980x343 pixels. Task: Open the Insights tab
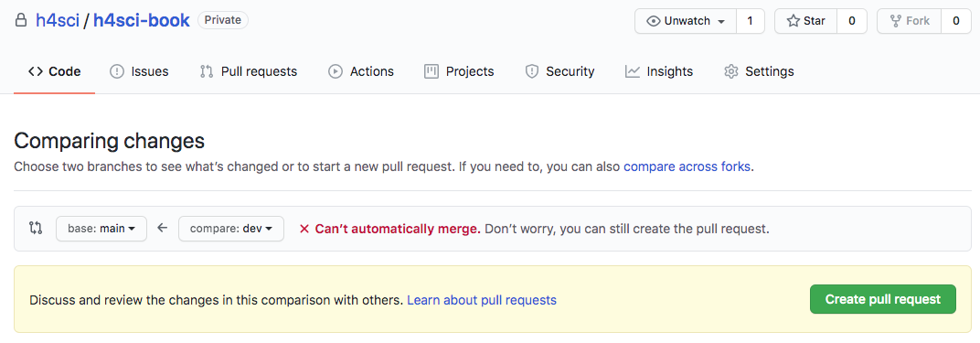659,71
